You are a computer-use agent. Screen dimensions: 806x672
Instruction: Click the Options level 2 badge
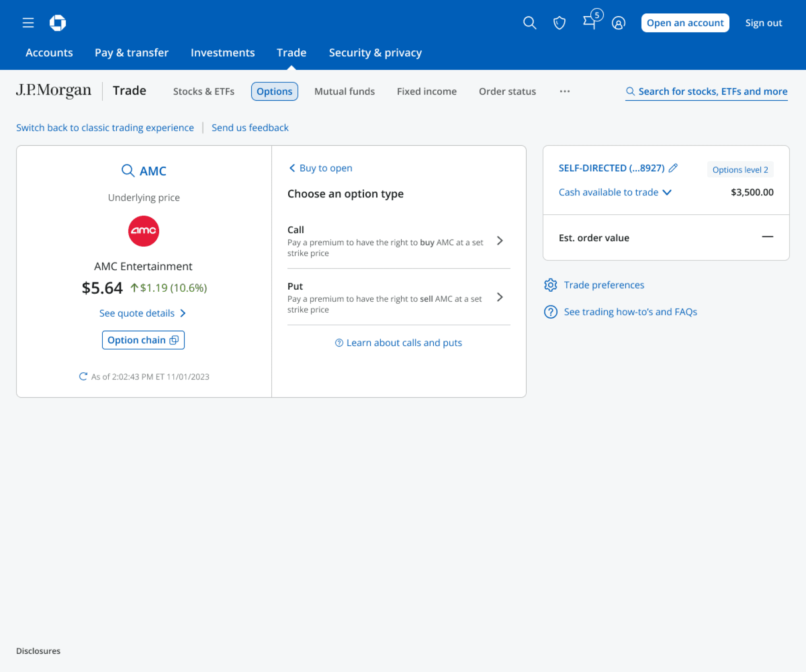coord(740,170)
